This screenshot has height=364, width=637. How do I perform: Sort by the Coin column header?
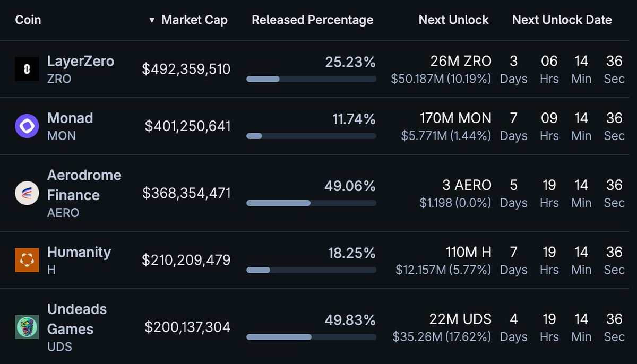(x=28, y=20)
